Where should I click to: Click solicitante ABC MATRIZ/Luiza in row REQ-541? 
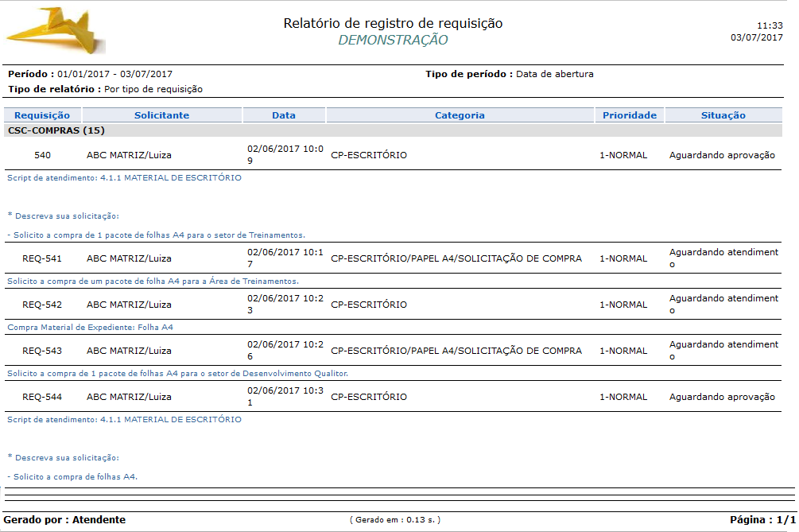coord(129,258)
